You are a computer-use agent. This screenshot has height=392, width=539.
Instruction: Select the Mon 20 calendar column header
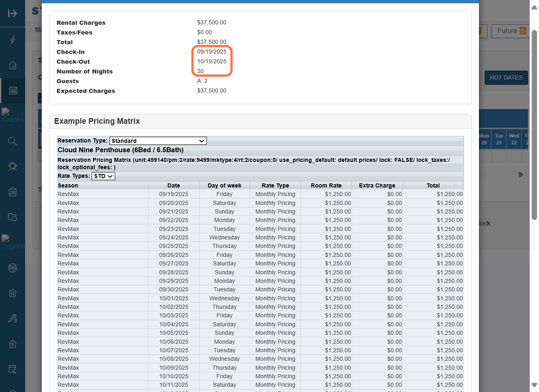(x=484, y=139)
